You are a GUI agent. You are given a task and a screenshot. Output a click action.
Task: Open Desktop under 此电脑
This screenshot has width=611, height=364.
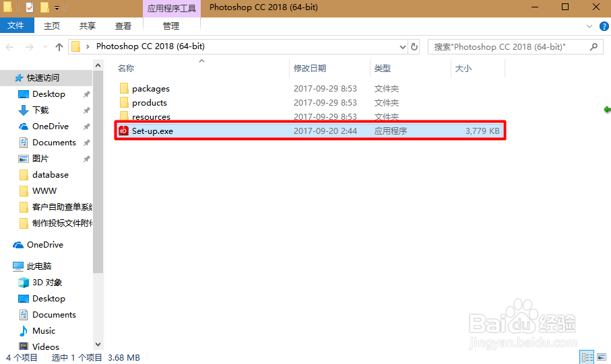49,299
